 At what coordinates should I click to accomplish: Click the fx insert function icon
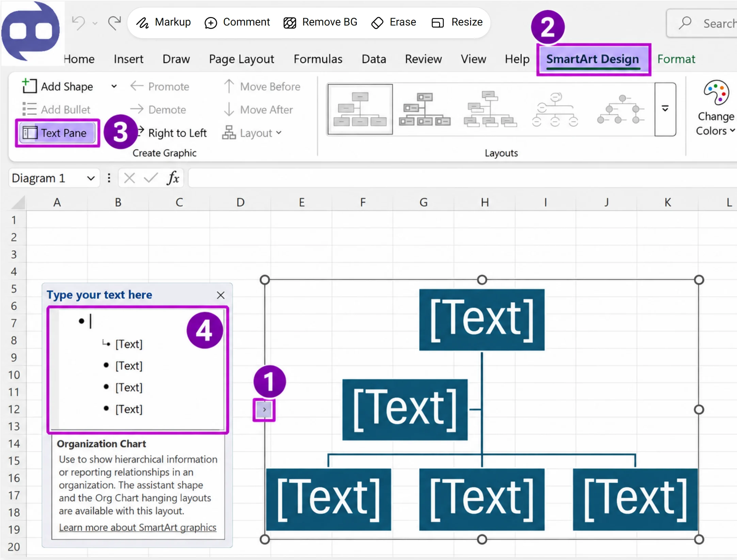tap(173, 178)
